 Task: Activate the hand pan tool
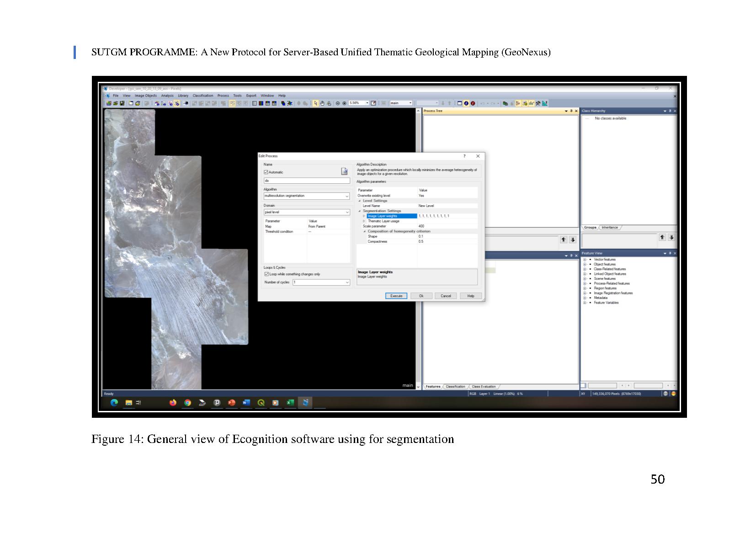322,103
